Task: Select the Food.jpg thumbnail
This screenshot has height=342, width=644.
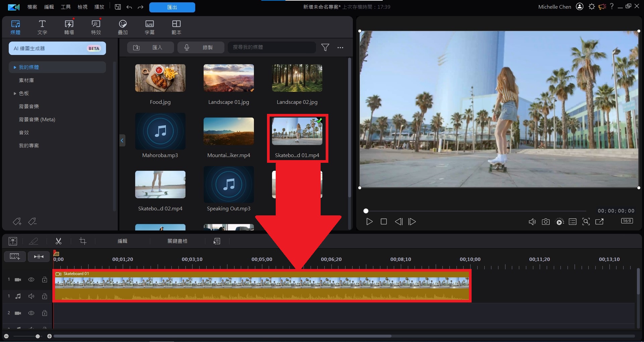Action: click(x=160, y=78)
